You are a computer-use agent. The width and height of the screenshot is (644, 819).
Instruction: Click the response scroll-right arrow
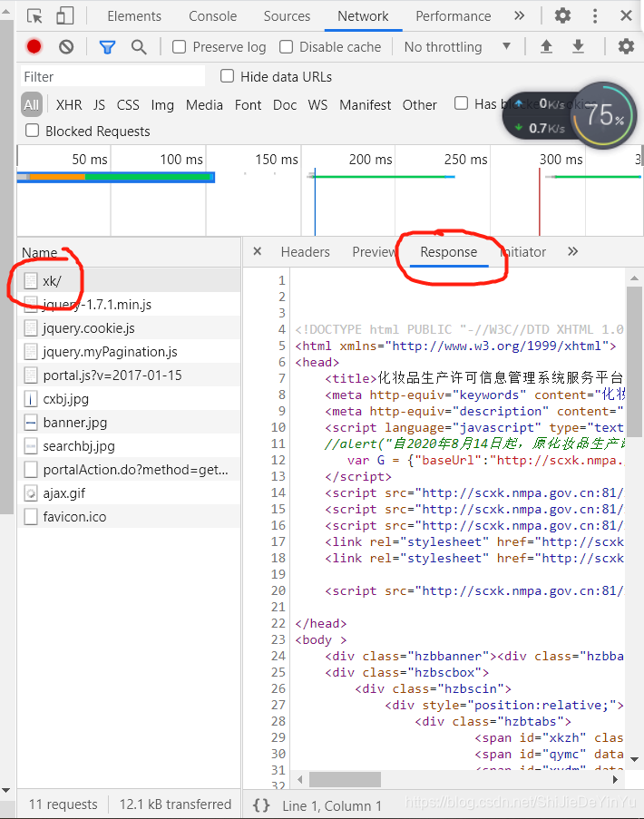[615, 779]
